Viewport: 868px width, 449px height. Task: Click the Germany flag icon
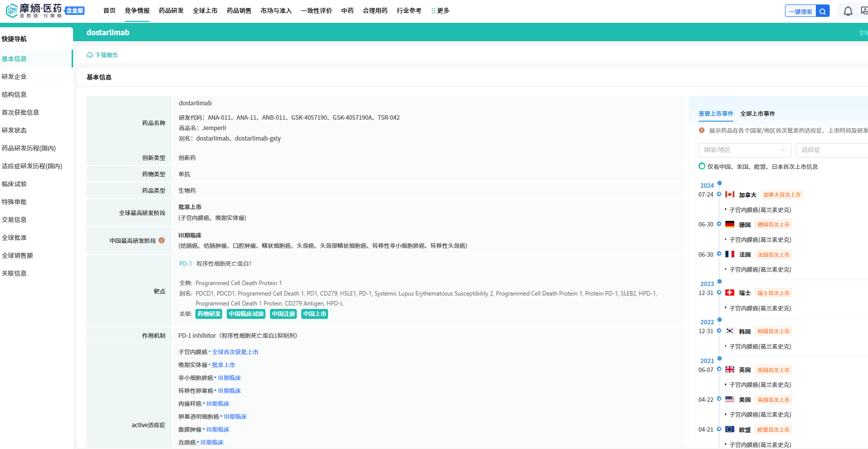pyautogui.click(x=730, y=224)
